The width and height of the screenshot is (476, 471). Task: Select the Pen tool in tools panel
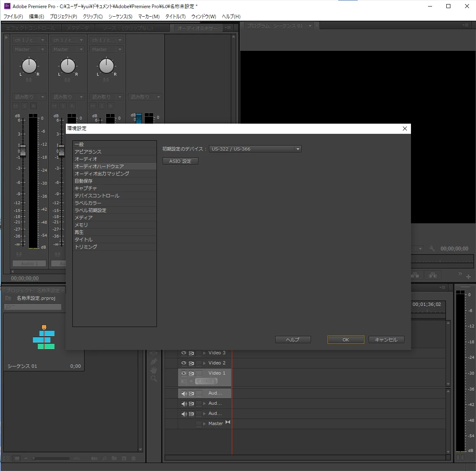coord(154,361)
